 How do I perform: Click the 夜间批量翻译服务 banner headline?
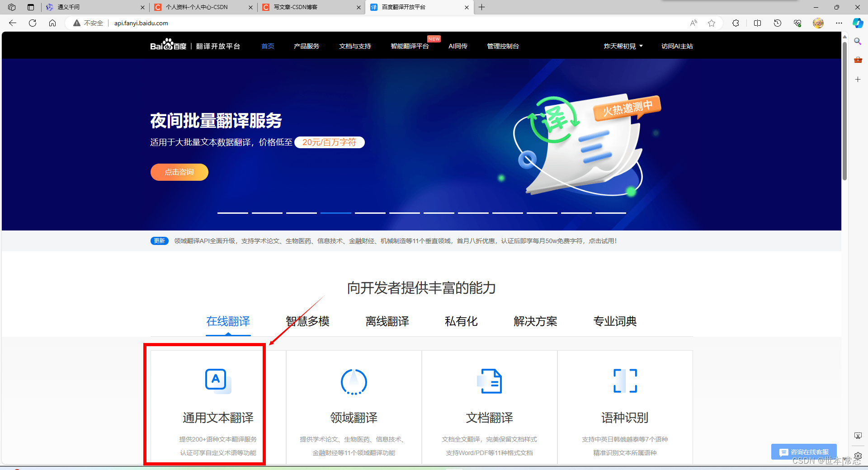tap(216, 121)
